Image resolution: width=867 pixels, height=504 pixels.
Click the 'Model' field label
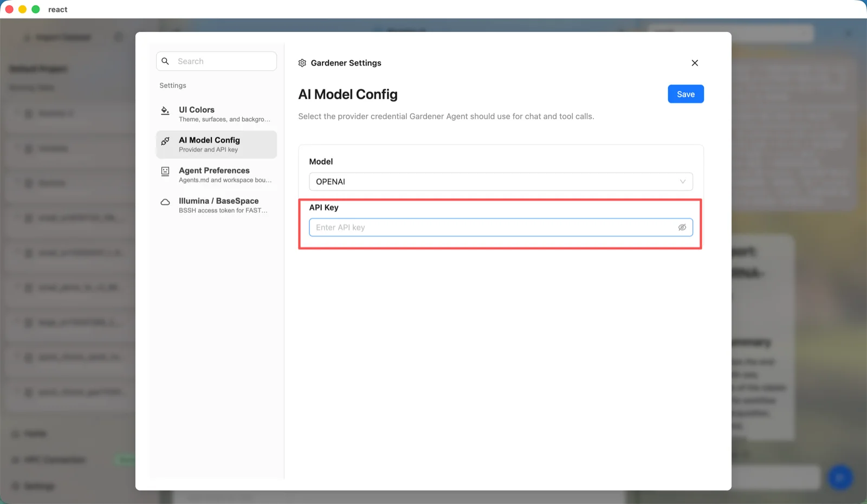[321, 161]
